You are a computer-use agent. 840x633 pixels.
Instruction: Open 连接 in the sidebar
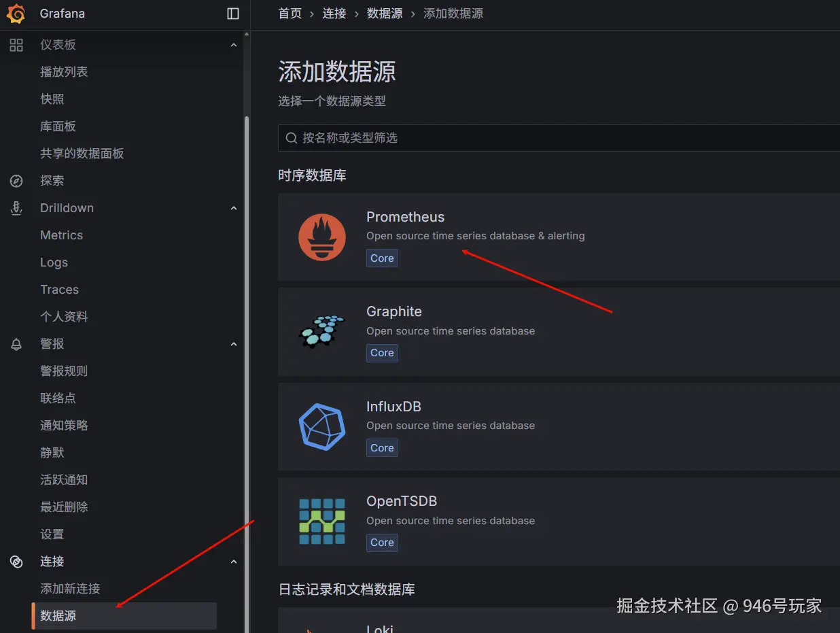pos(52,562)
